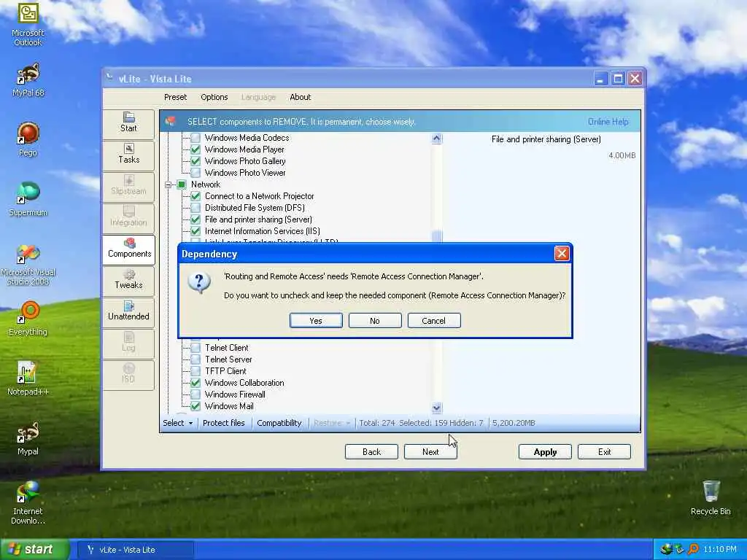Click the question mark icon in Dependency dialog
Screen dimensions: 747x560
click(199, 283)
